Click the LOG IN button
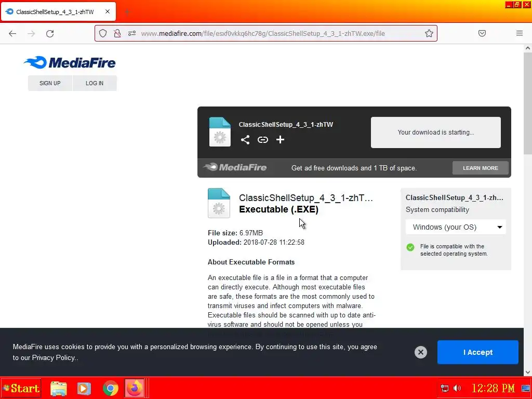 (x=95, y=83)
